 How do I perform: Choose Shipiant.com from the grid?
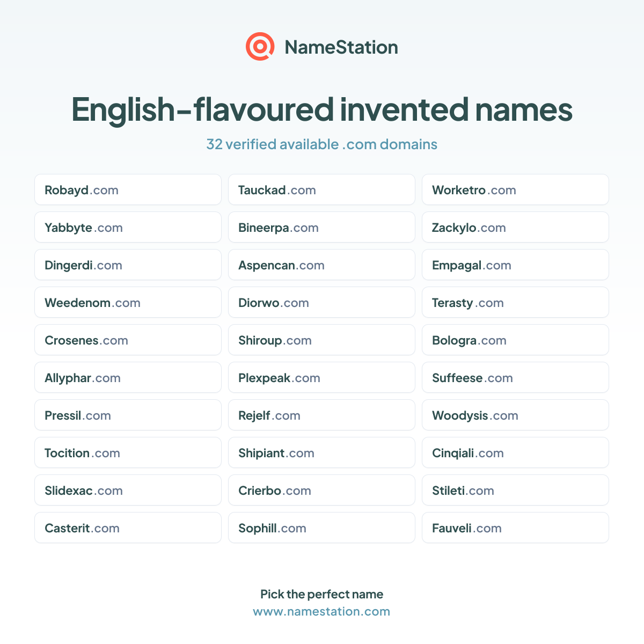321,452
